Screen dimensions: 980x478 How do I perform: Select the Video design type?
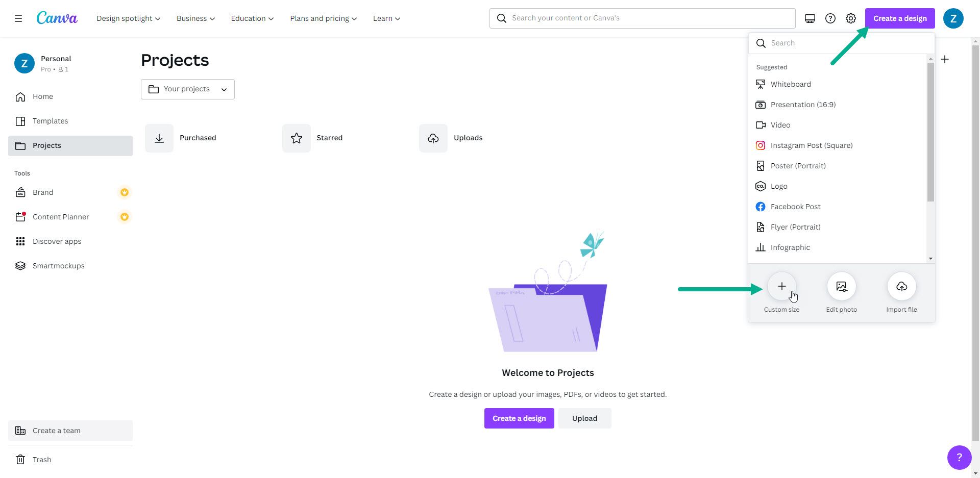tap(780, 124)
